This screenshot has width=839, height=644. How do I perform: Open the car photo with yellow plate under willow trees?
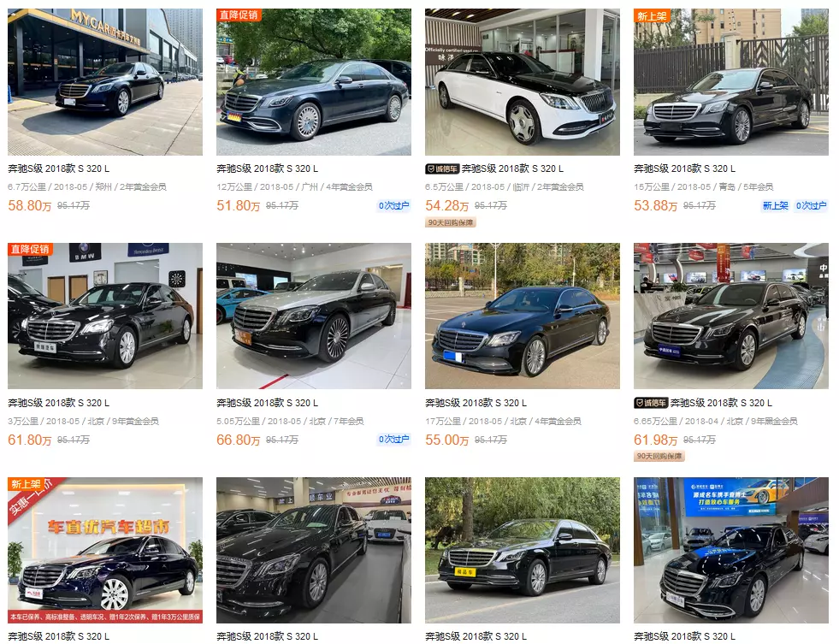click(523, 551)
